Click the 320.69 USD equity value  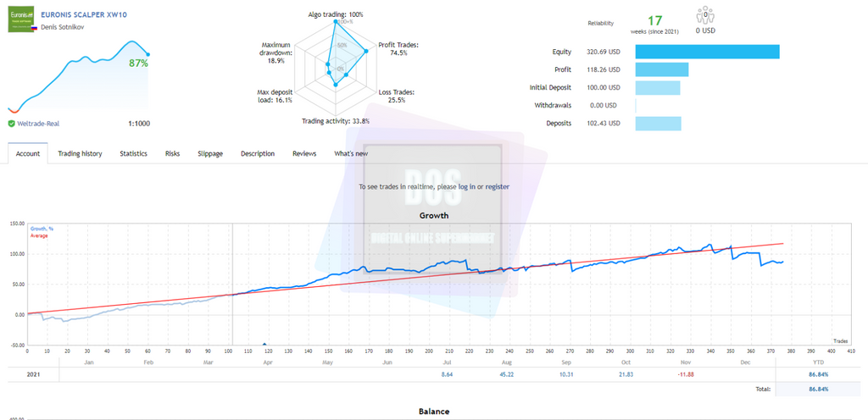pyautogui.click(x=604, y=52)
